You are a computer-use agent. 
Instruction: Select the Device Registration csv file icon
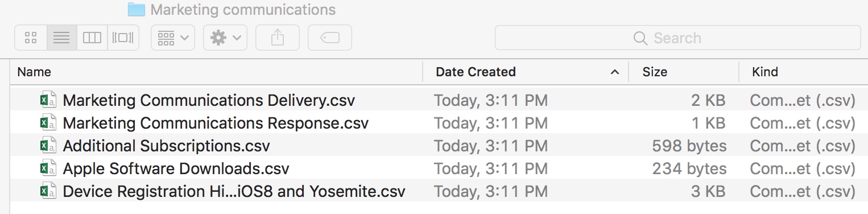(48, 191)
